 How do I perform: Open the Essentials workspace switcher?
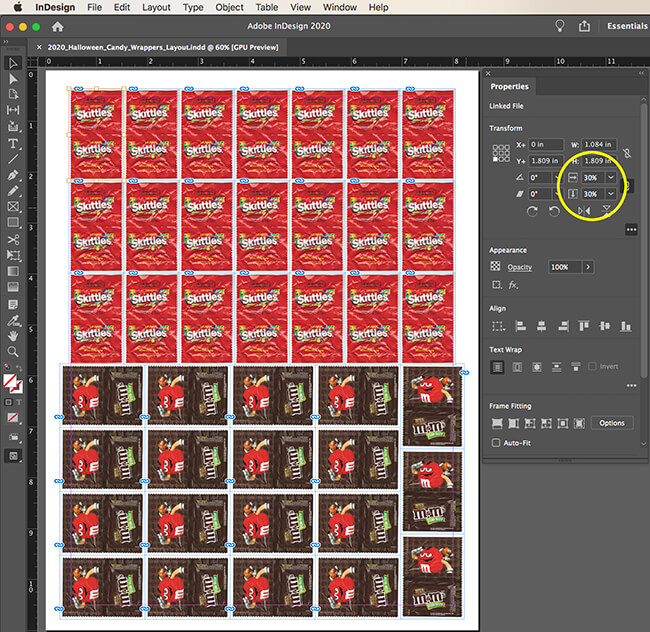click(627, 26)
